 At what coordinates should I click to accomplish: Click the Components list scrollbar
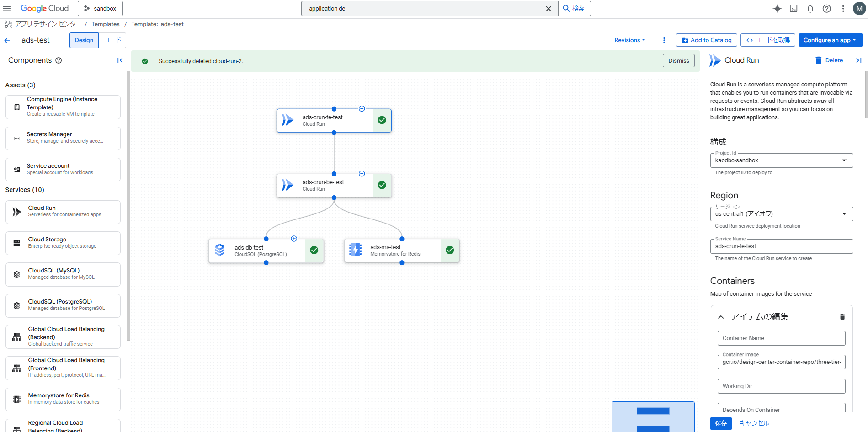click(128, 206)
